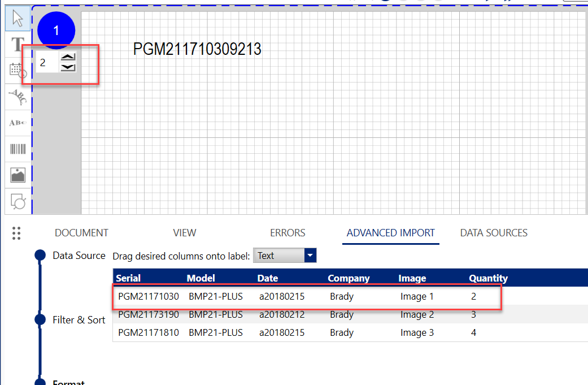
Task: Pick the shrinking text effect tool
Action: (18, 123)
